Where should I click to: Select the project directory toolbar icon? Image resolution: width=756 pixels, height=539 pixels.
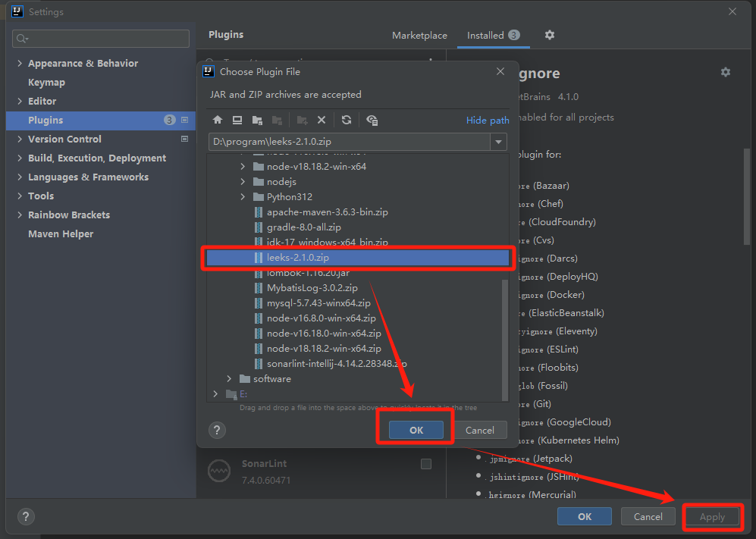(258, 120)
